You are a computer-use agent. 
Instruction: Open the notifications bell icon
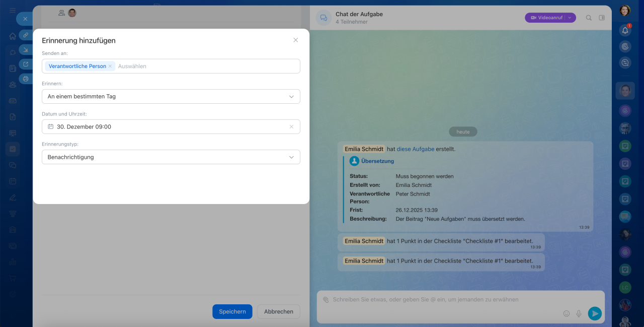click(x=625, y=30)
